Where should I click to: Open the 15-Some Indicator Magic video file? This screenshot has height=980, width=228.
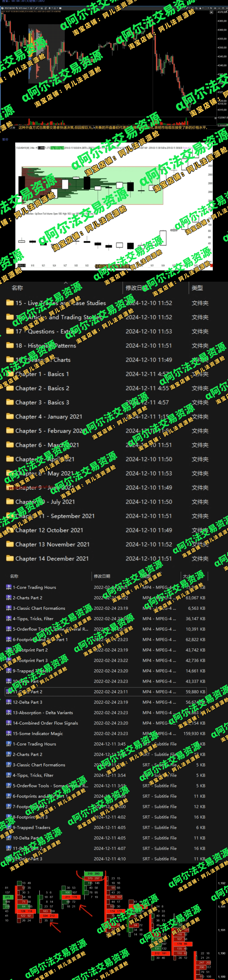[x=37, y=734]
